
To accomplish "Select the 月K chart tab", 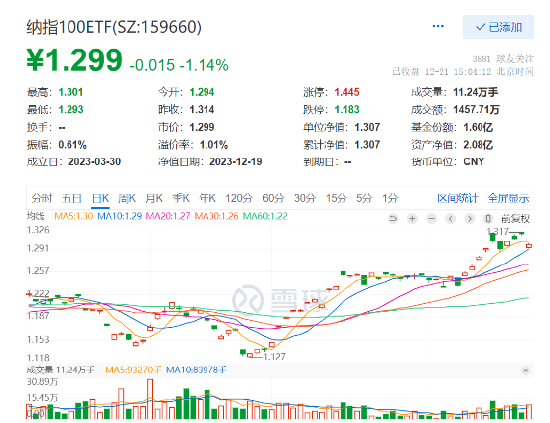I will pyautogui.click(x=154, y=198).
